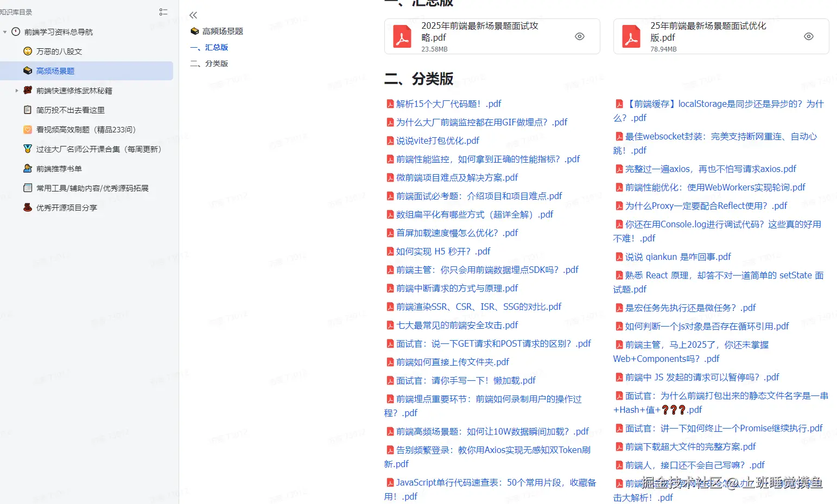Preview 2025年前端最新场景题面试攻略.pdf with eye icon
The height and width of the screenshot is (504, 837).
[x=580, y=36]
